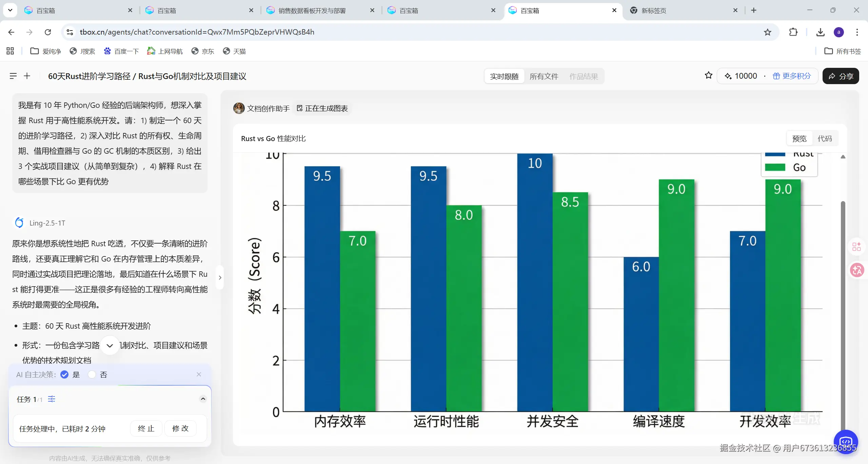Open the apps grid floating icon
This screenshot has height=464, width=868.
[x=857, y=247]
